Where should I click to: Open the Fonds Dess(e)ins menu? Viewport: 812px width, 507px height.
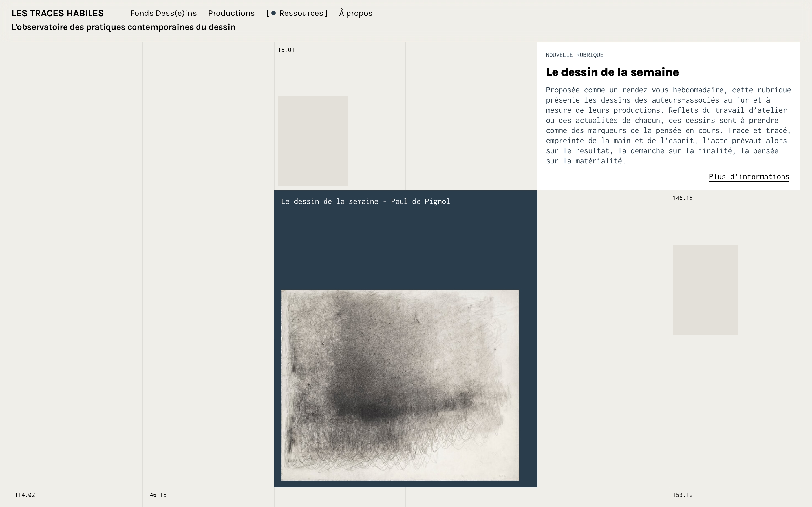[x=164, y=14]
